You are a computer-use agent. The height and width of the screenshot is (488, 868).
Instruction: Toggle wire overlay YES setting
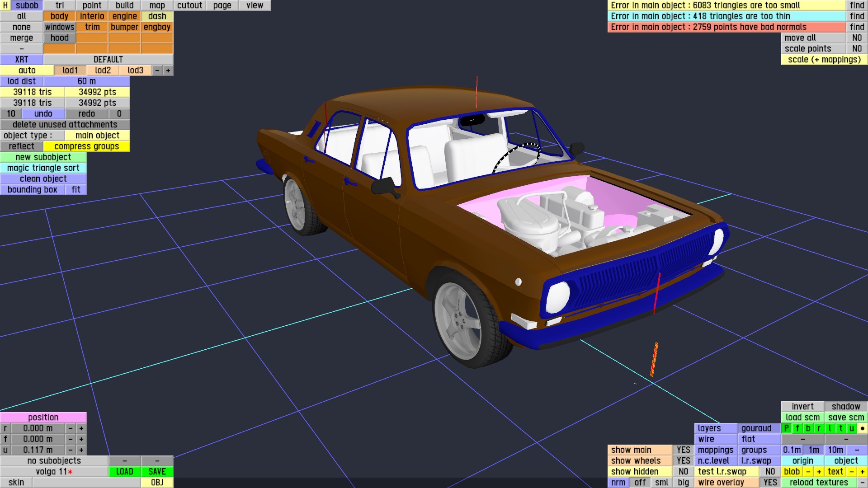(x=770, y=482)
